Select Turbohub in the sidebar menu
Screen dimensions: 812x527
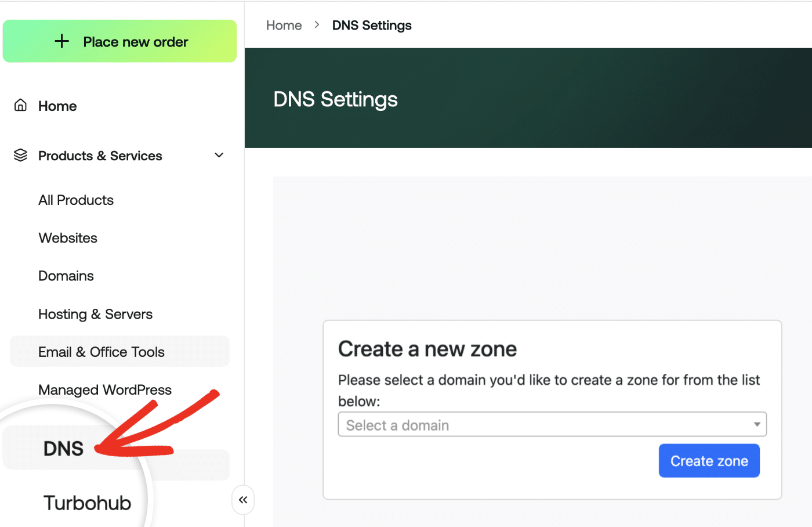87,502
